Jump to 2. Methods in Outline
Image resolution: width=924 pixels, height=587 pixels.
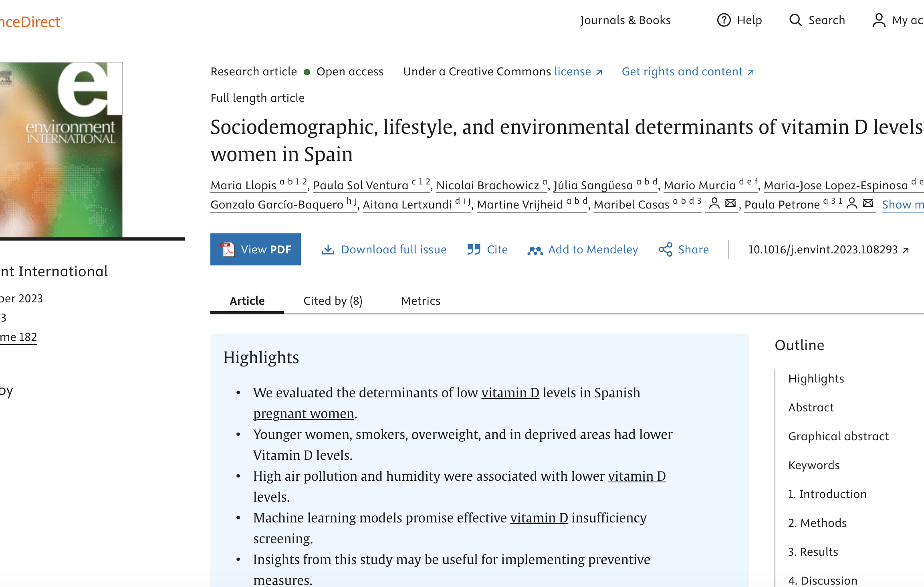tap(817, 523)
